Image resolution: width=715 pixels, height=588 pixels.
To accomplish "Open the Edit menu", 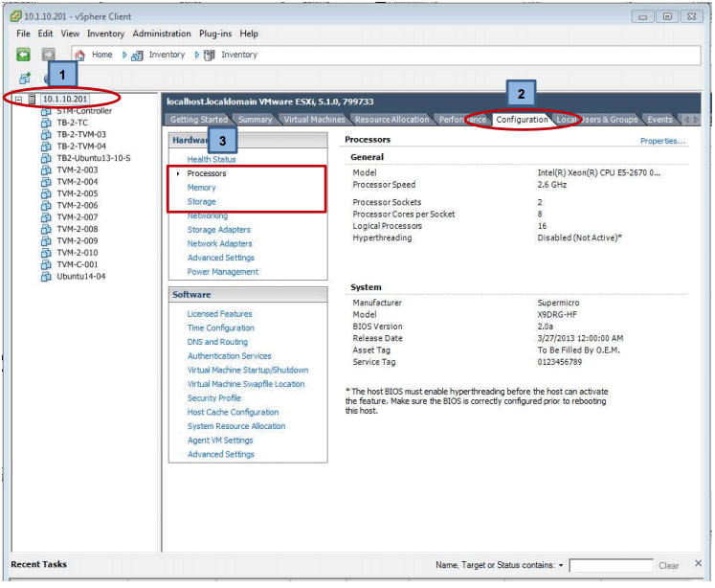I will point(45,34).
